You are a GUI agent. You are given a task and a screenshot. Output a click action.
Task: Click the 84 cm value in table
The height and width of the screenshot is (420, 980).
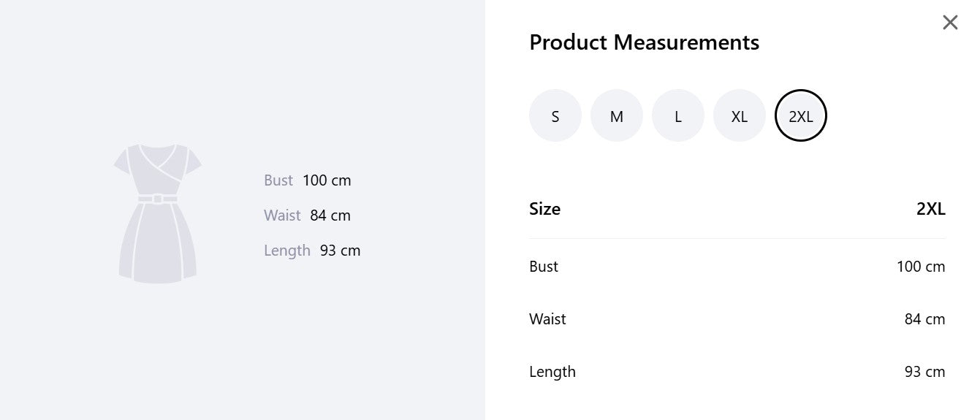pos(925,319)
